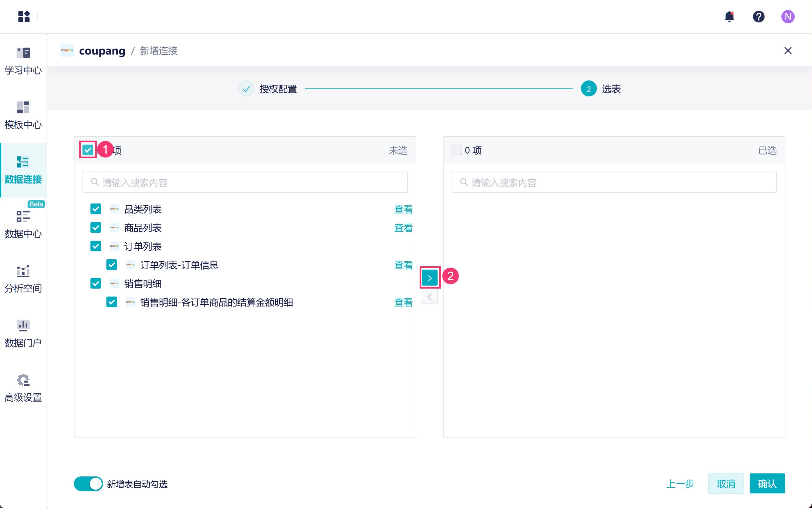
Task: Open the user avatar N menu
Action: pyautogui.click(x=787, y=17)
